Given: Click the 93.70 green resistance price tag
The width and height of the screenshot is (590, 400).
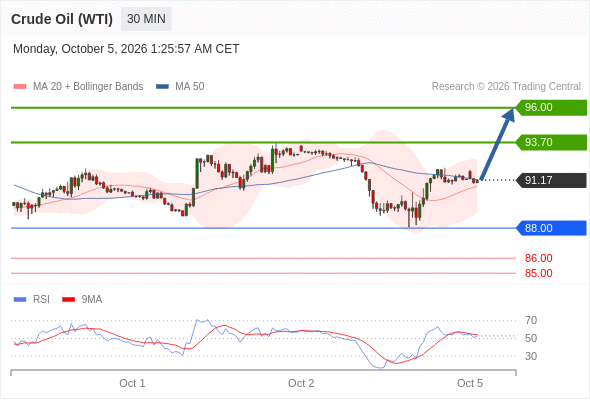Looking at the screenshot, I should (551, 143).
